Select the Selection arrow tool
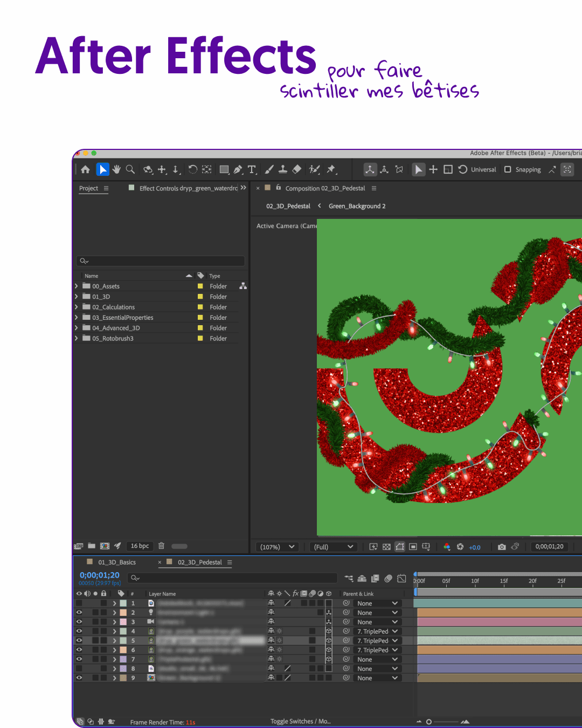The image size is (582, 728). (102, 169)
